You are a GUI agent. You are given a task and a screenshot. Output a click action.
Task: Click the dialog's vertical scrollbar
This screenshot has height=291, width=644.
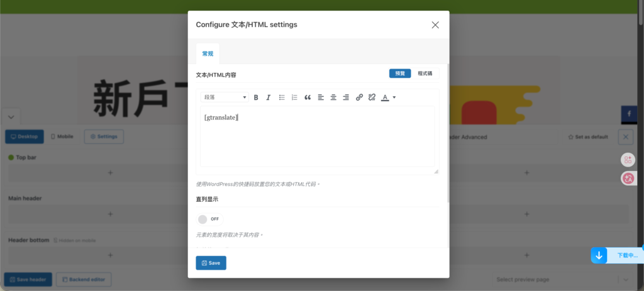click(448, 133)
